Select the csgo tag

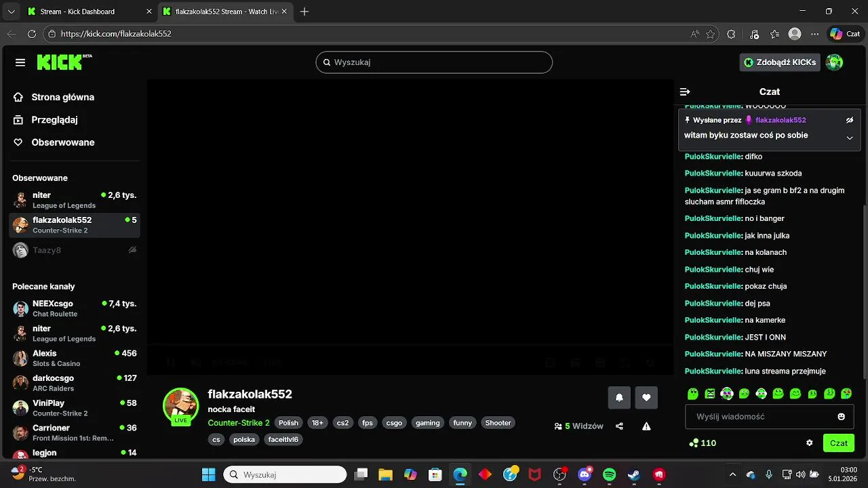pos(394,423)
